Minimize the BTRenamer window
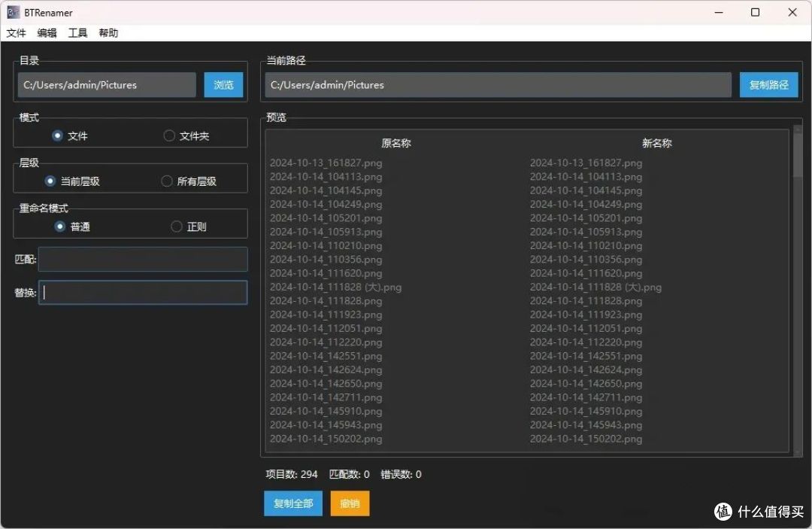812x529 pixels. point(718,13)
